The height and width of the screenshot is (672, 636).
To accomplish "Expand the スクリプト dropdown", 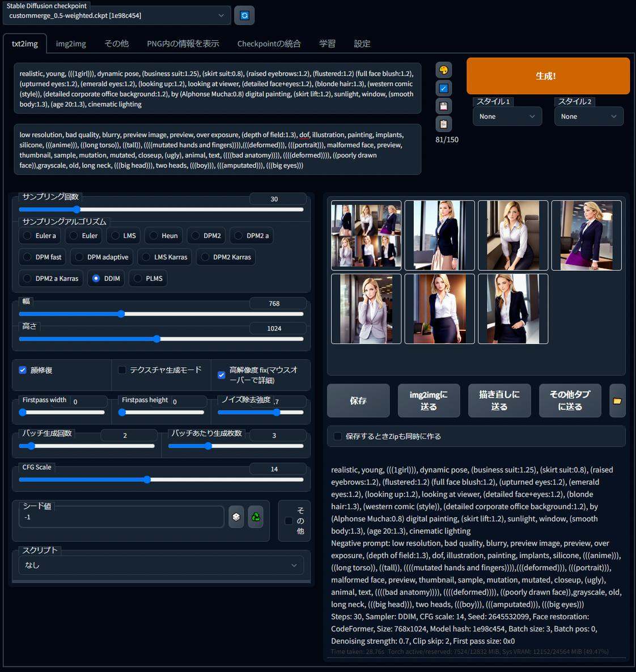I will point(161,565).
